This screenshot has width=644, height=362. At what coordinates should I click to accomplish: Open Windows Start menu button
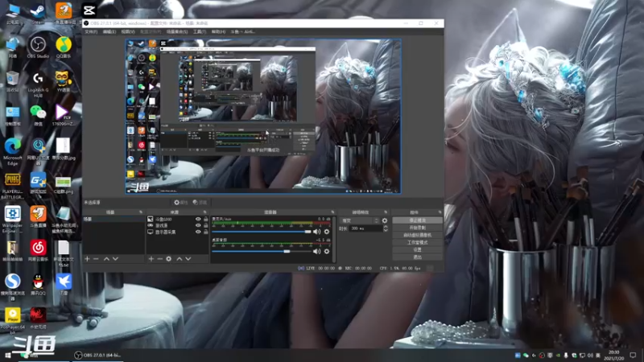tap(7, 356)
